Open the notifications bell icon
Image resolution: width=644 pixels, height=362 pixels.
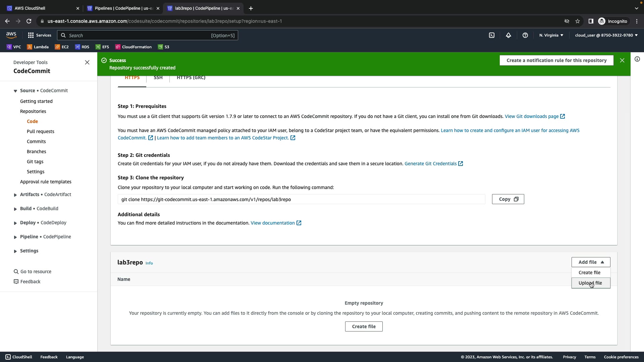point(508,35)
